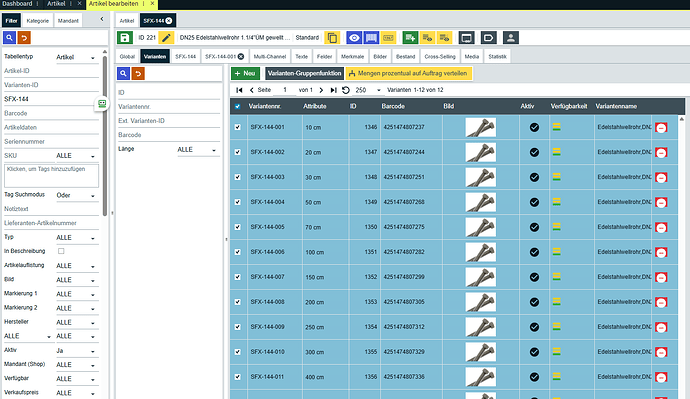The image size is (690, 399).
Task: Click the Varianten-Gruppenfunktion button
Action: click(x=304, y=73)
